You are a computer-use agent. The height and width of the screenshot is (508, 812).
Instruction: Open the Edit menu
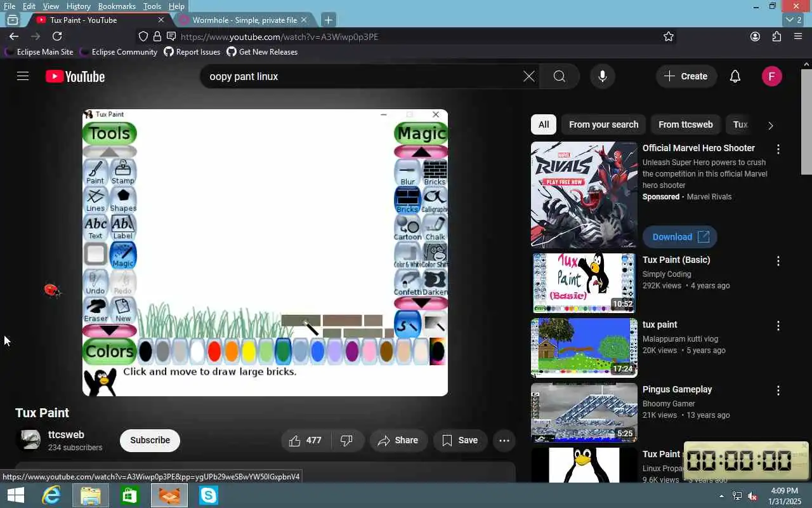pyautogui.click(x=29, y=6)
